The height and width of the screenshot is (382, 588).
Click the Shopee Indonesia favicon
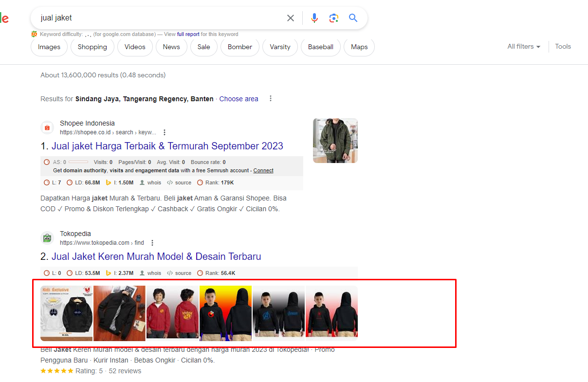point(47,127)
